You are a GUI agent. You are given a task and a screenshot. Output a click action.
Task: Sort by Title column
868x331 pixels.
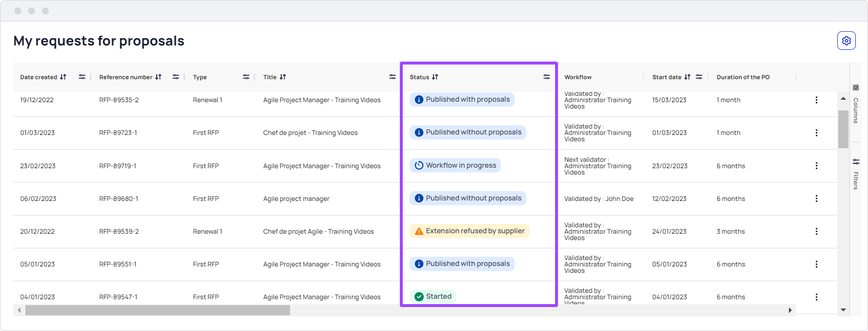click(283, 77)
